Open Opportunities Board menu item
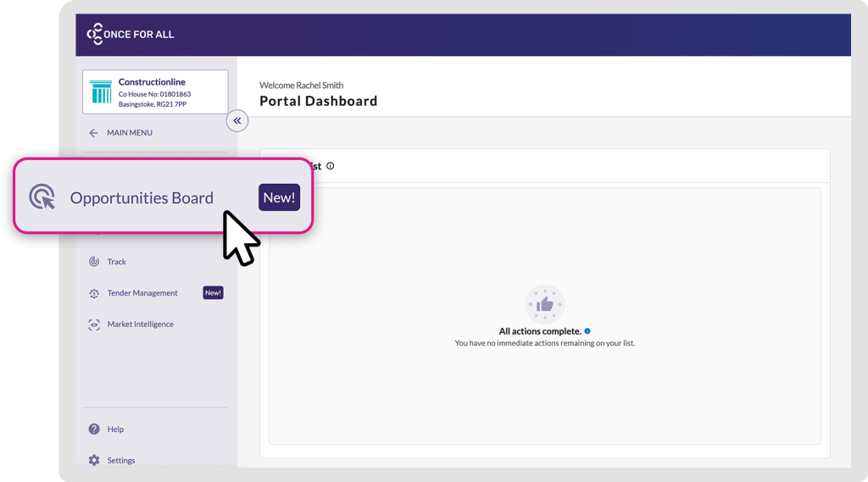The height and width of the screenshot is (482, 868). coord(164,197)
